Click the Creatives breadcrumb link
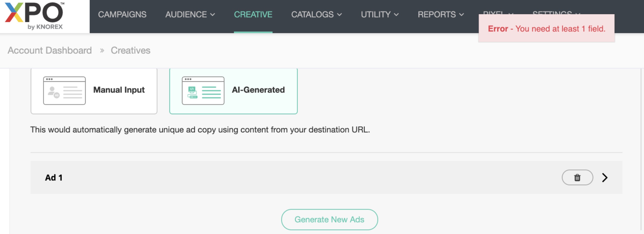 pos(130,50)
